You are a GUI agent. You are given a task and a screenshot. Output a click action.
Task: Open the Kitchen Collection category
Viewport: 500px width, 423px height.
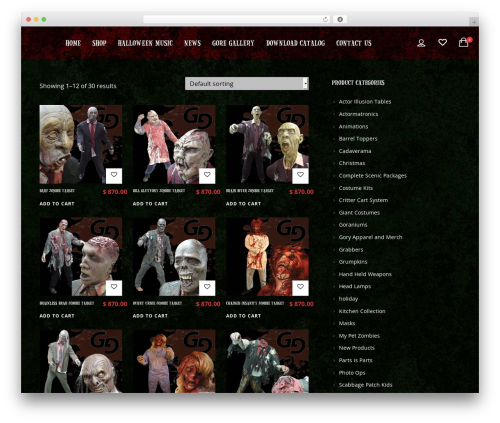(x=362, y=311)
